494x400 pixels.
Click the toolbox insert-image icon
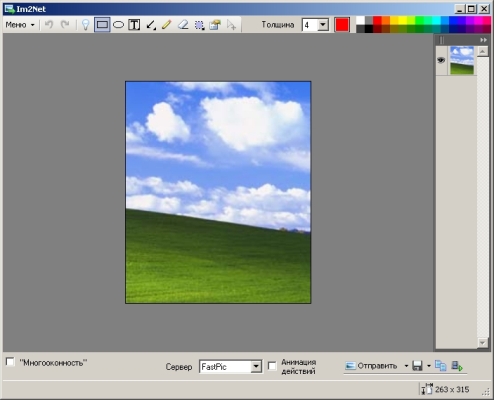[x=215, y=25]
